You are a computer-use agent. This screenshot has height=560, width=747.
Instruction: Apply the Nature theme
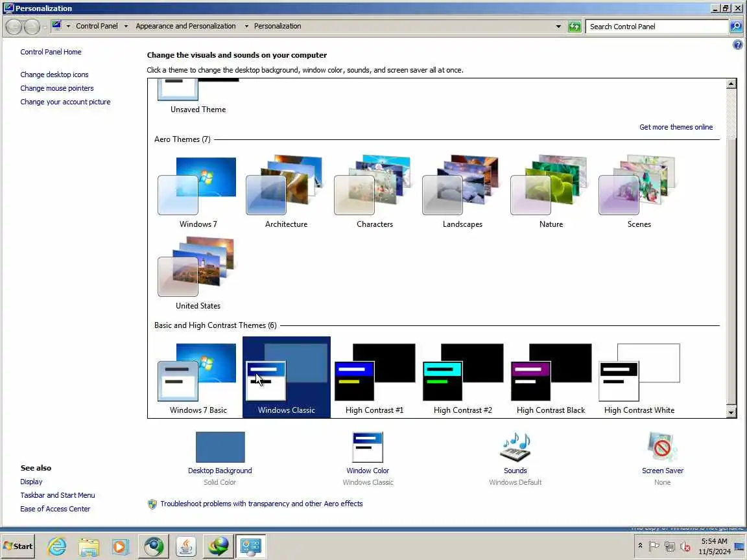coord(551,191)
